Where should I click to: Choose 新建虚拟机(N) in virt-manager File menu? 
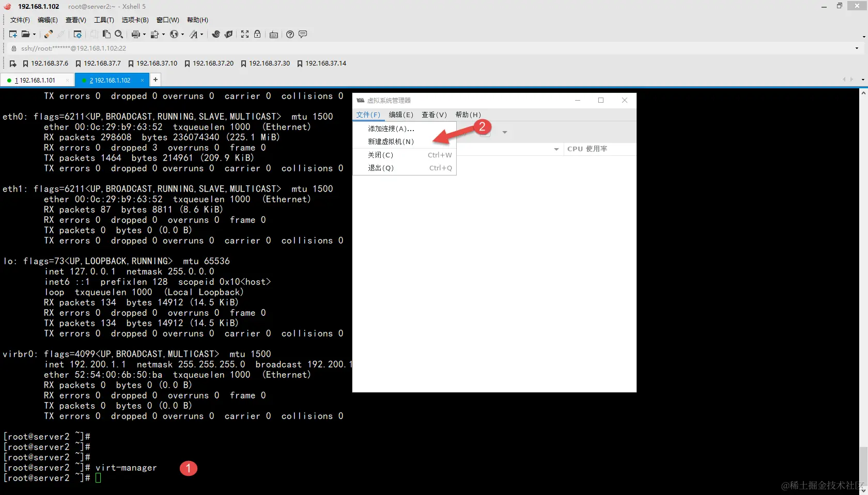[x=405, y=141]
